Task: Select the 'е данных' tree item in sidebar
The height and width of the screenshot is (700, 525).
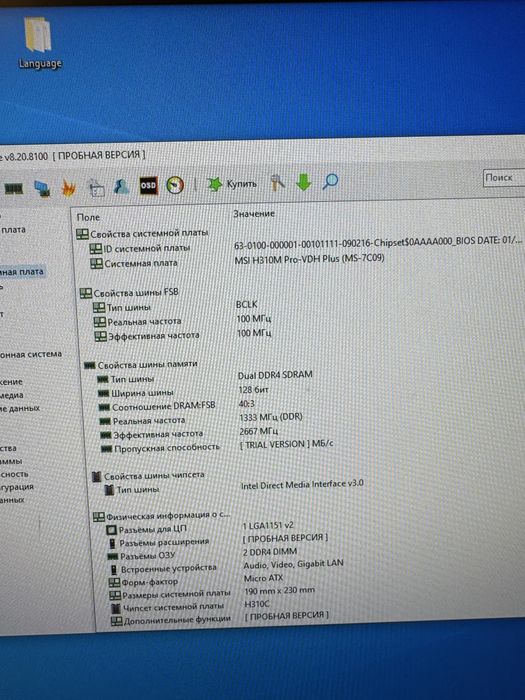Action: point(20,408)
